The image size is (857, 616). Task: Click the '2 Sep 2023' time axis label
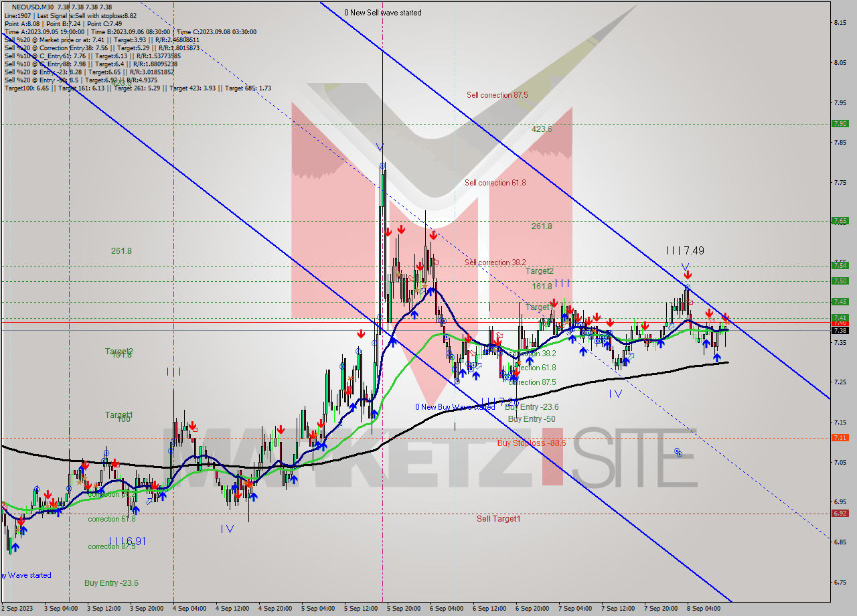(17, 609)
